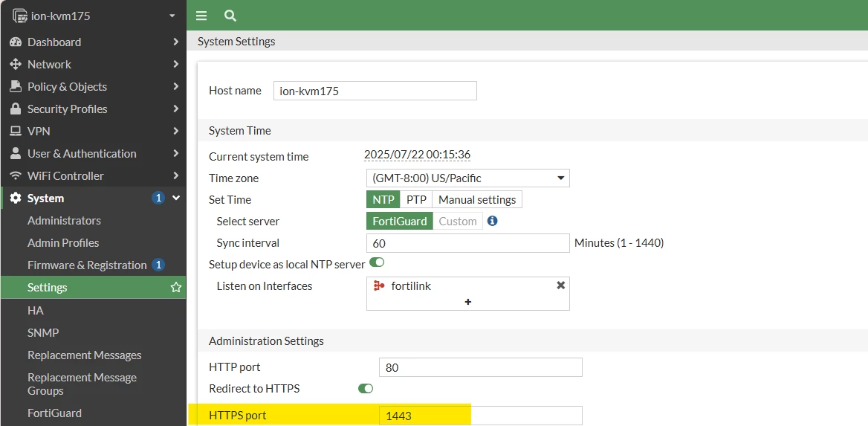Image resolution: width=868 pixels, height=426 pixels.
Task: Select FortiGuard as the server
Action: click(x=400, y=222)
